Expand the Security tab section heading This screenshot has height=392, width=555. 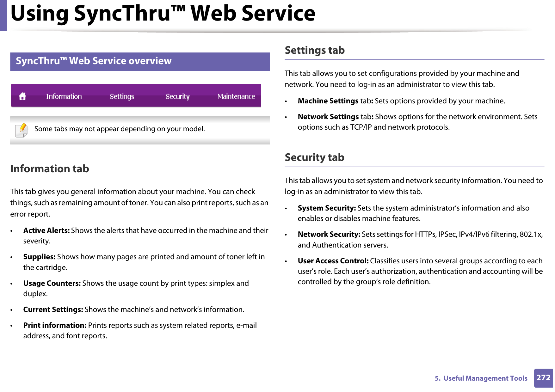[x=314, y=157]
